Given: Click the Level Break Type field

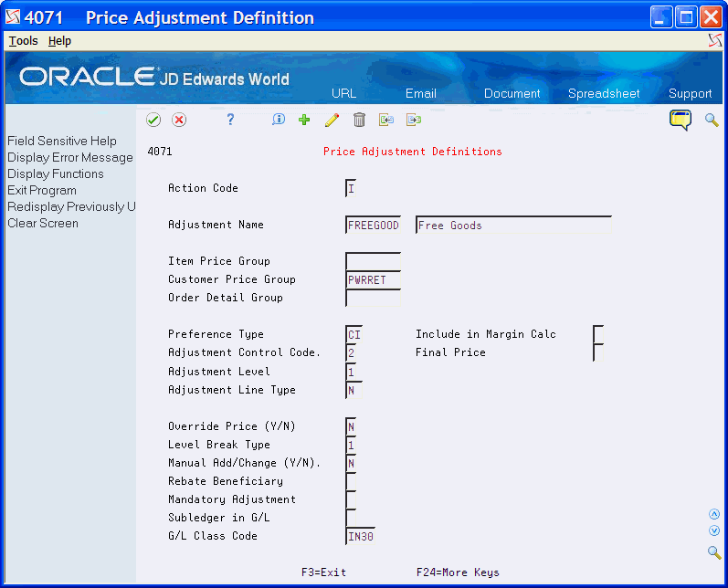Looking at the screenshot, I should pos(351,445).
